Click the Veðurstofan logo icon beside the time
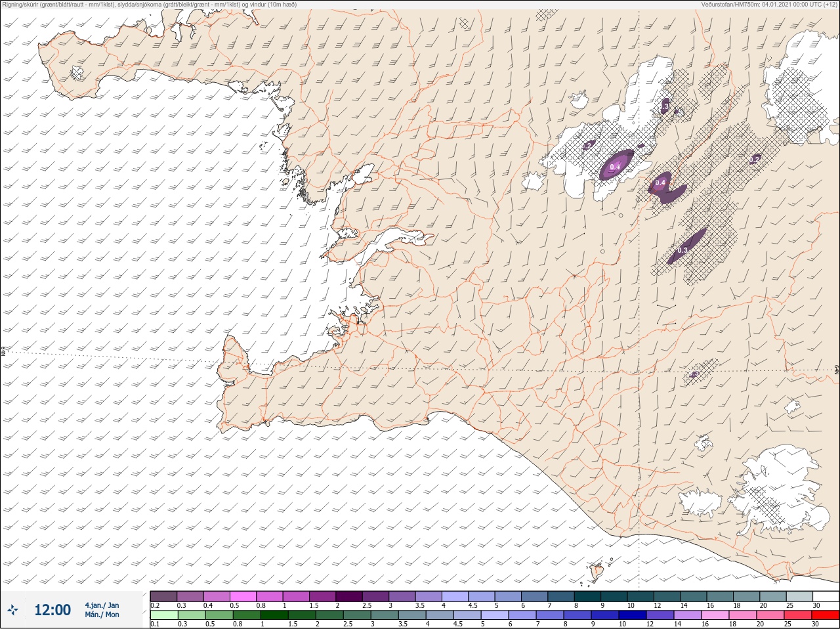This screenshot has height=629, width=840. pyautogui.click(x=13, y=610)
